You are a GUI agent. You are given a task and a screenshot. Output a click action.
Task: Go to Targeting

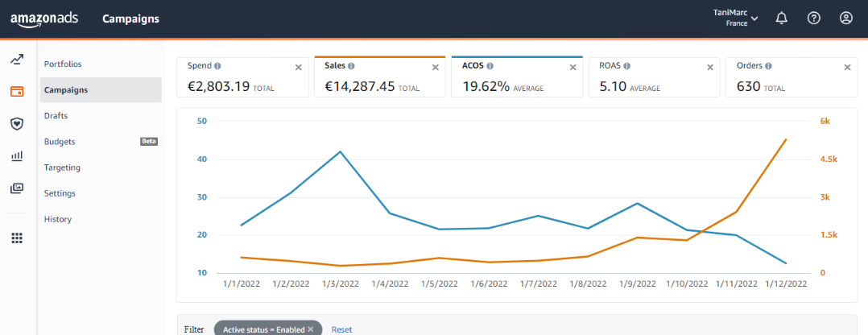(62, 167)
